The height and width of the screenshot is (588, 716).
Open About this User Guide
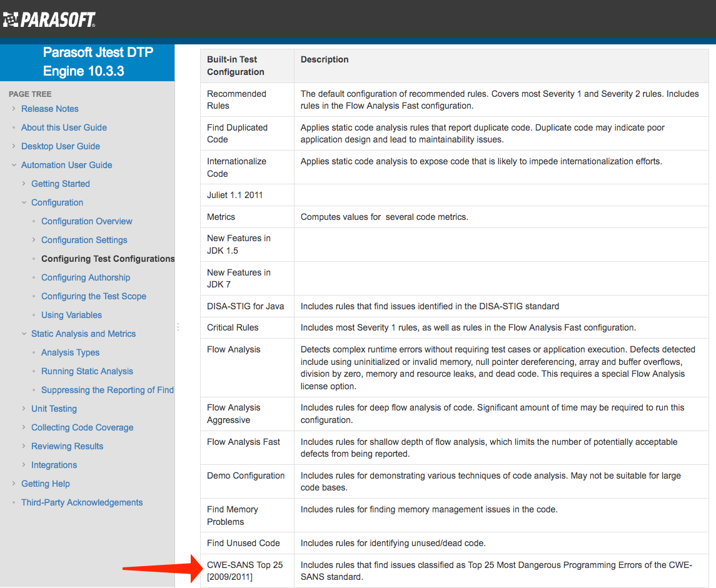pos(64,127)
